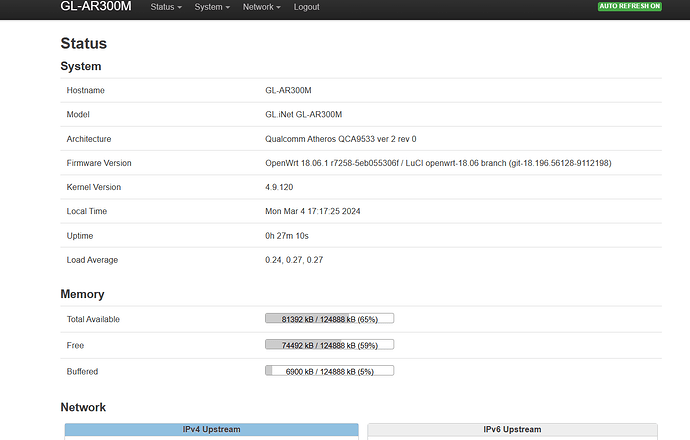Click hostname value GL-AR300M in table
The height and width of the screenshot is (440, 690).
tap(288, 90)
